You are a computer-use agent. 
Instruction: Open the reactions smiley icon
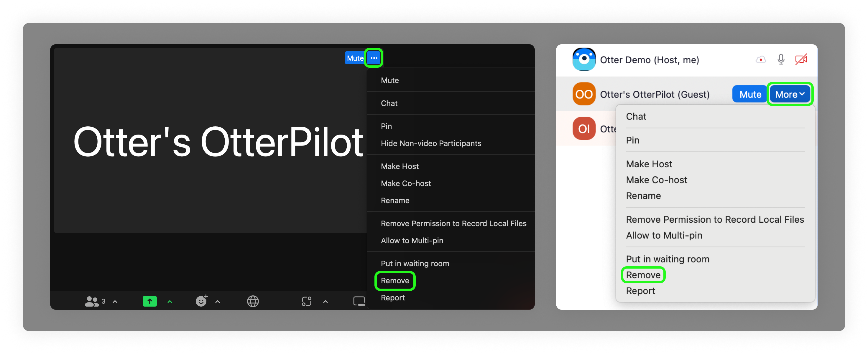pos(201,300)
